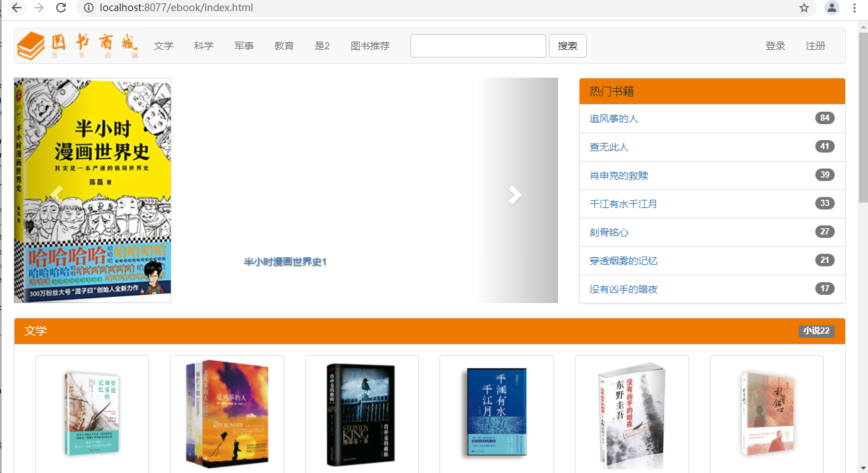Open the 肖申克的救赎 Stephen King cover thumbnail

(x=362, y=414)
